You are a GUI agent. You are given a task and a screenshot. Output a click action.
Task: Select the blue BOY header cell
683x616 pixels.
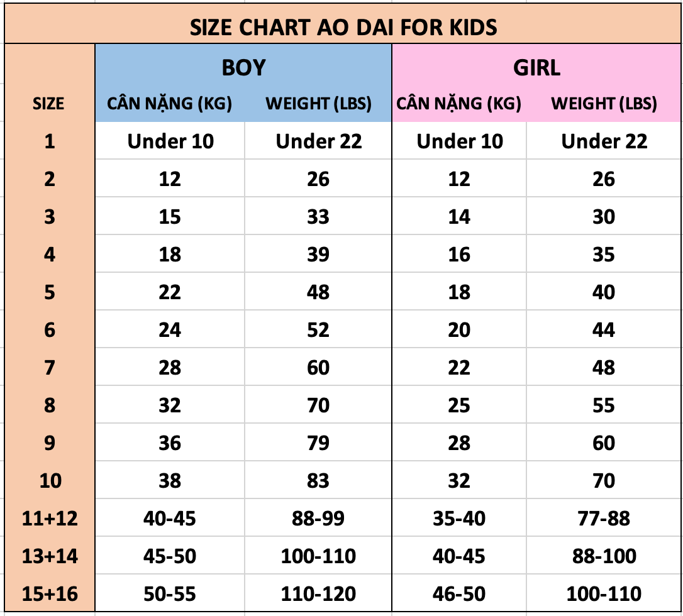pyautogui.click(x=243, y=67)
